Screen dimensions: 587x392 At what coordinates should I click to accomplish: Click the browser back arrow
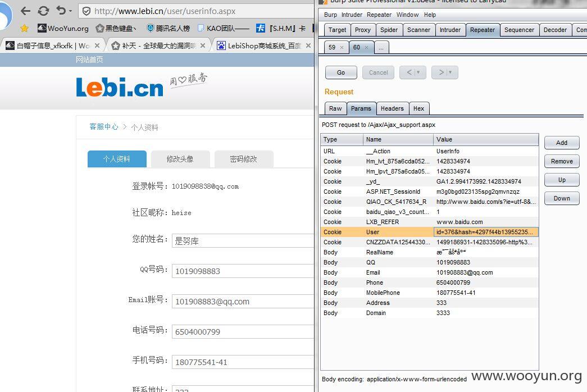pyautogui.click(x=25, y=11)
